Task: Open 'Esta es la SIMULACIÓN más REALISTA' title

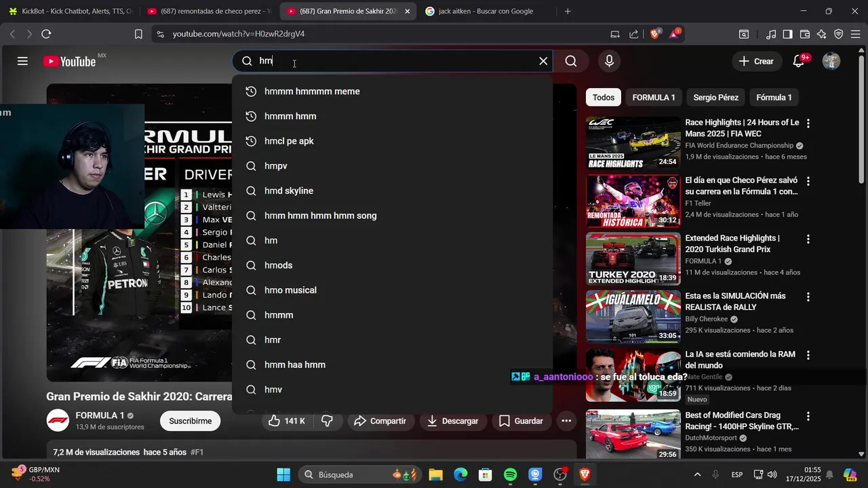Action: (735, 302)
